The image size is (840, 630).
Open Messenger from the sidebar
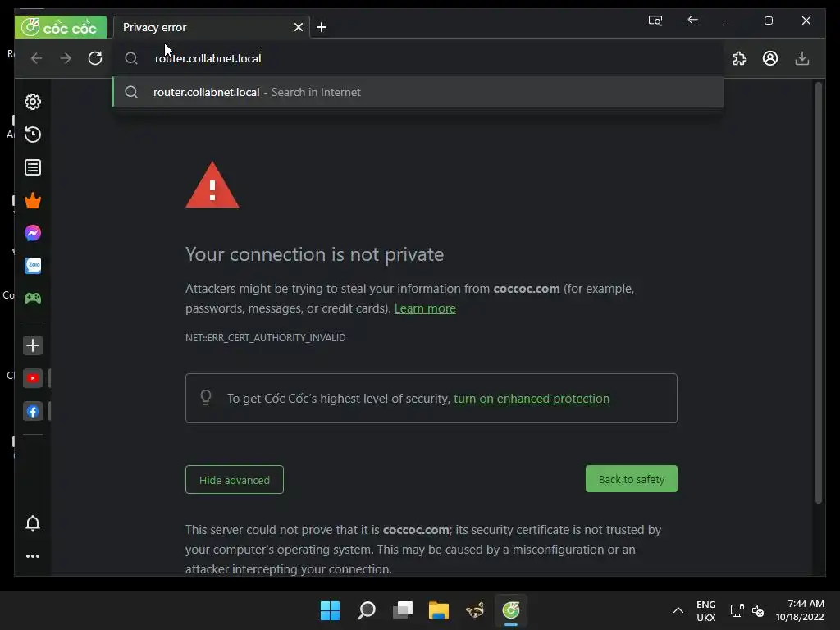(33, 233)
